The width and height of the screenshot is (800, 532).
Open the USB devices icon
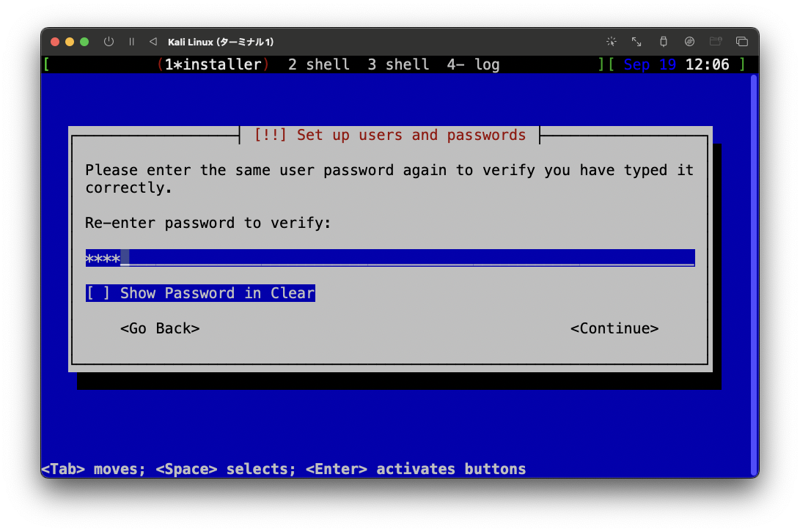click(663, 42)
